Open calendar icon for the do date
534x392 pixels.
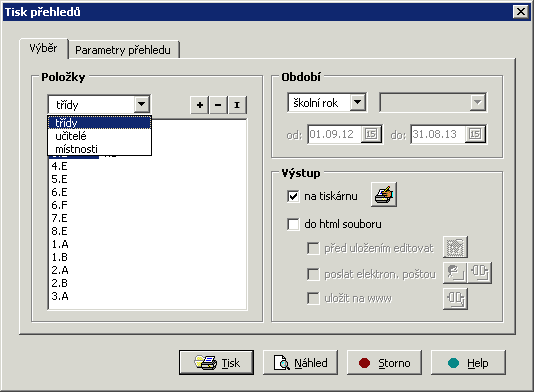pyautogui.click(x=475, y=134)
